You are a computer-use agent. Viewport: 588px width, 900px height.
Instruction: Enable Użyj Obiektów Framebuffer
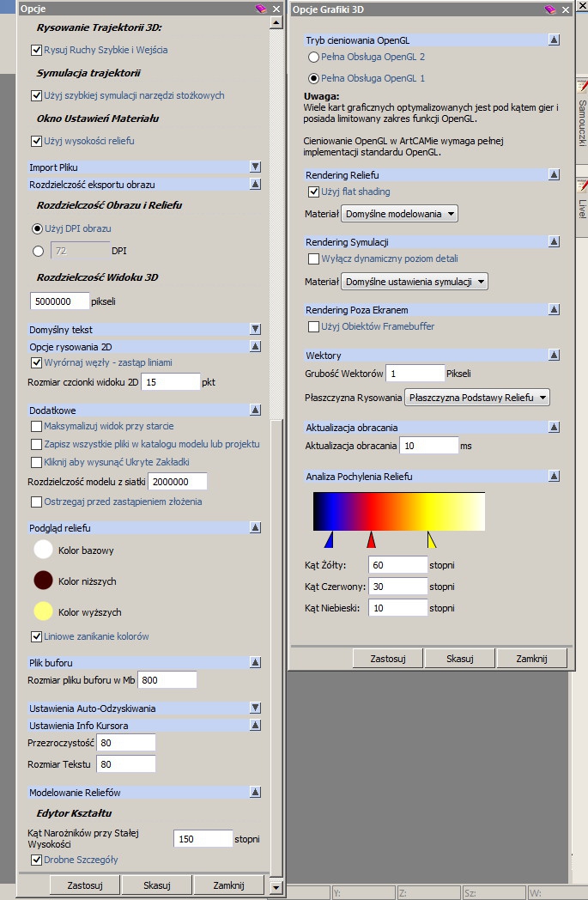[x=314, y=326]
